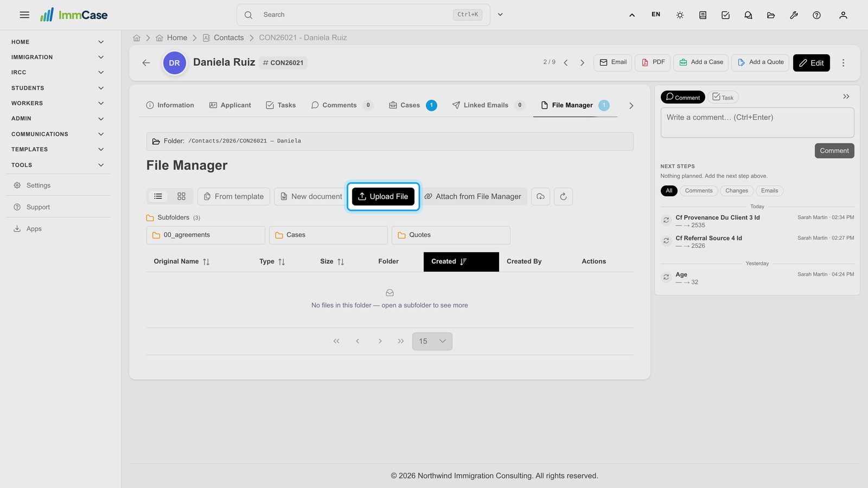Filter activity by Changes
This screenshot has height=488, width=868.
pos(736,191)
